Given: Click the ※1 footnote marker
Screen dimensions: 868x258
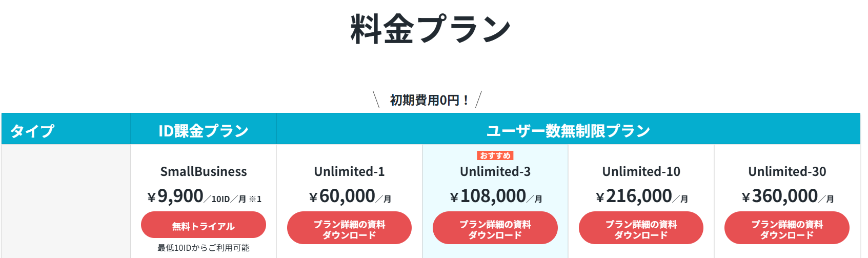Looking at the screenshot, I should point(255,199).
